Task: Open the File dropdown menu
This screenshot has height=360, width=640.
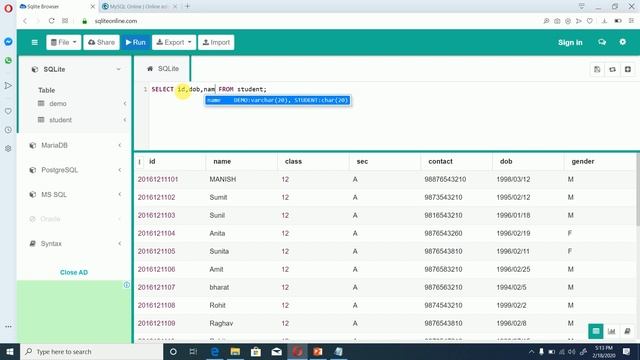Action: [x=64, y=42]
